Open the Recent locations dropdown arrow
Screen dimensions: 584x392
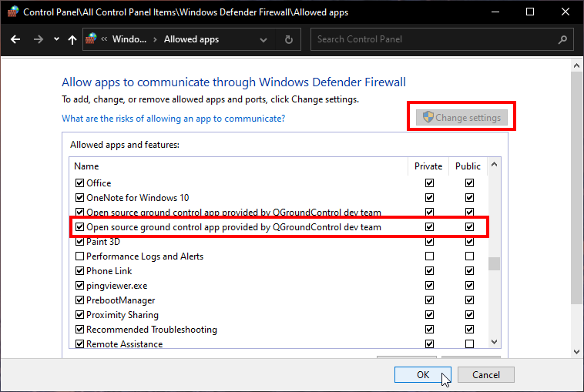click(55, 39)
